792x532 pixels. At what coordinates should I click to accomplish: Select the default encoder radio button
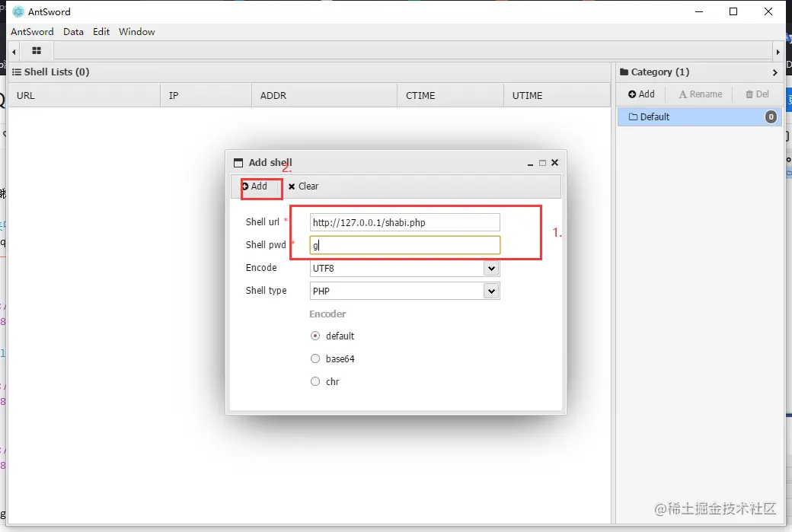coord(315,336)
